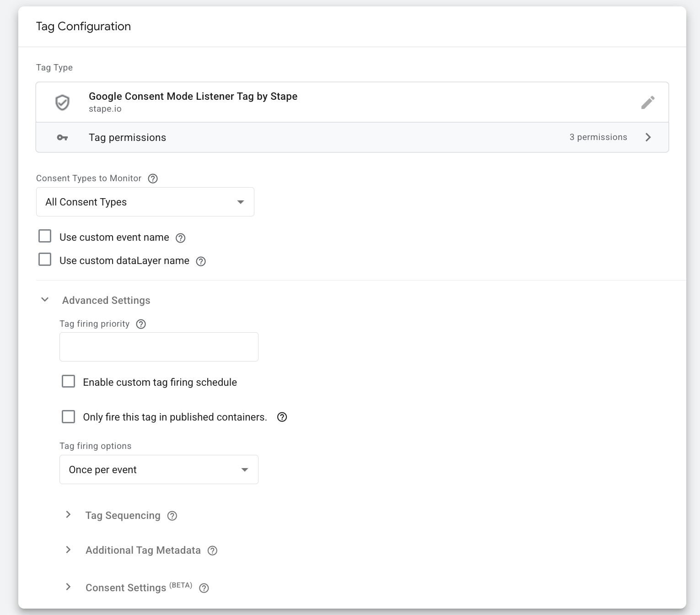Open the All Consent Types dropdown

click(145, 202)
